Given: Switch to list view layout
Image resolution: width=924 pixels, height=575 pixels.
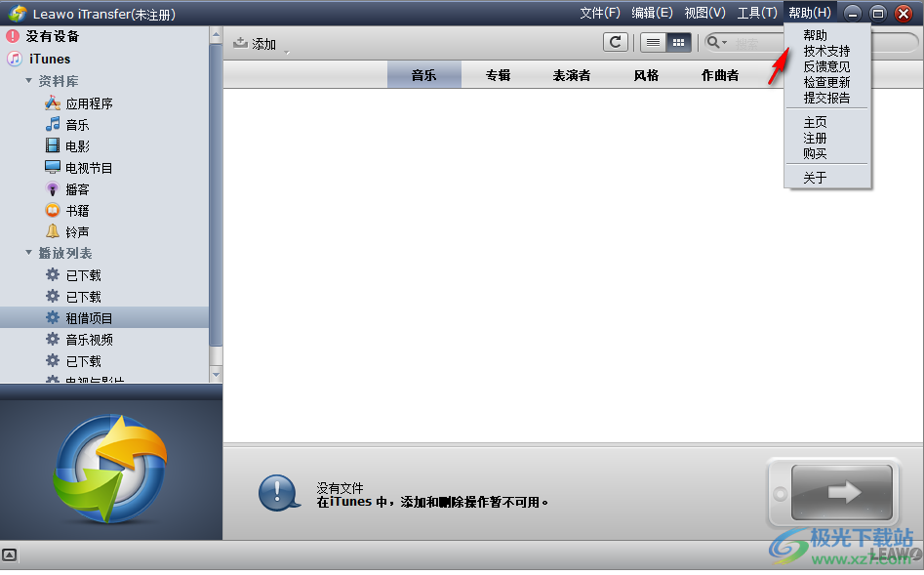Looking at the screenshot, I should click(653, 42).
